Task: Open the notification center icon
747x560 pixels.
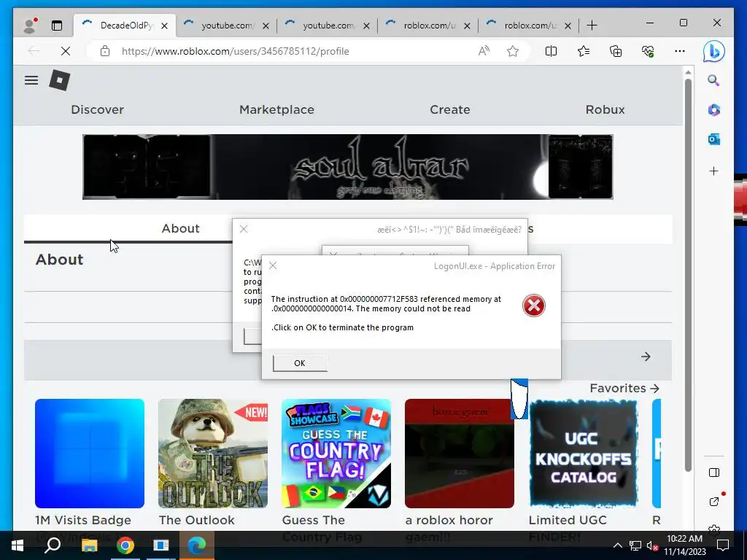Action: click(723, 545)
